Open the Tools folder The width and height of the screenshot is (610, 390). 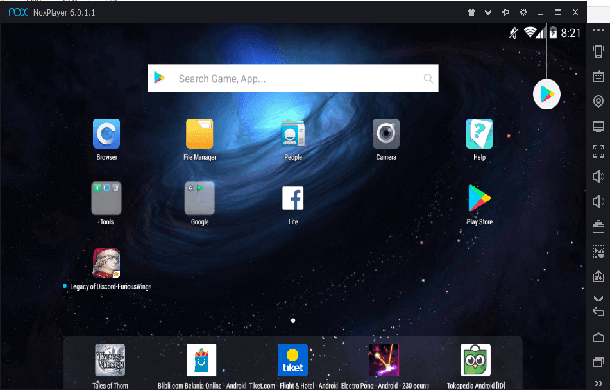pyautogui.click(x=106, y=198)
